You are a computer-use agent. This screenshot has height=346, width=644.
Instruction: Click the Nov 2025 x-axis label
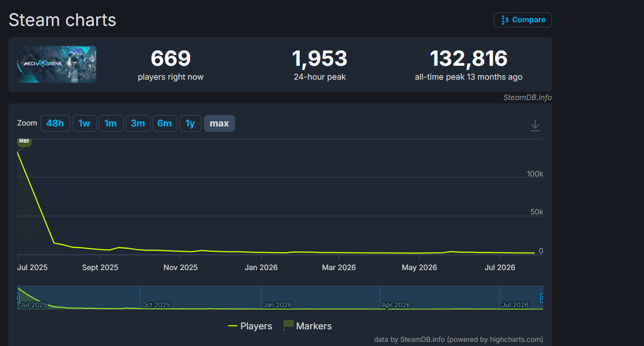pyautogui.click(x=180, y=268)
